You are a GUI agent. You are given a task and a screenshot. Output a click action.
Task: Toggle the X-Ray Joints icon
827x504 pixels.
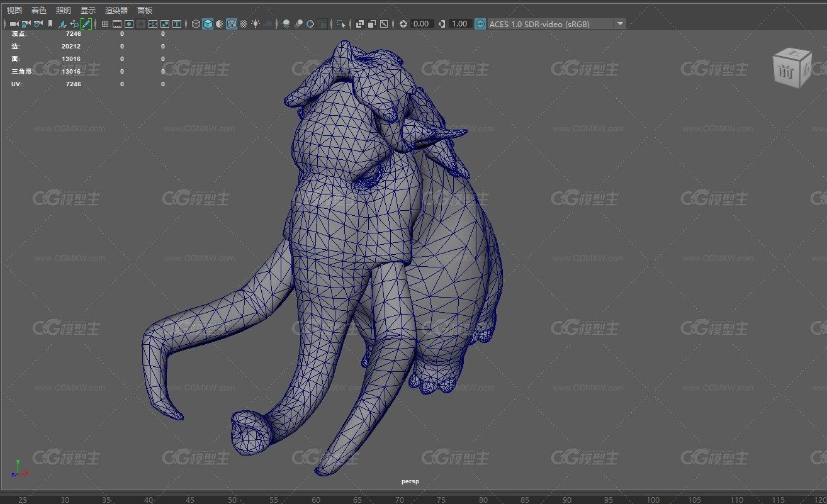click(384, 24)
